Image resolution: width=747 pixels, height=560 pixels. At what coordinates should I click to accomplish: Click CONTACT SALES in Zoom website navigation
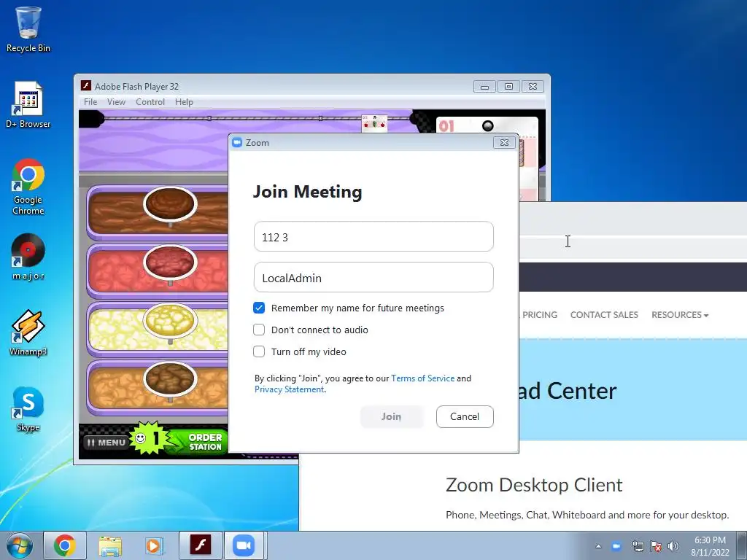coord(604,315)
